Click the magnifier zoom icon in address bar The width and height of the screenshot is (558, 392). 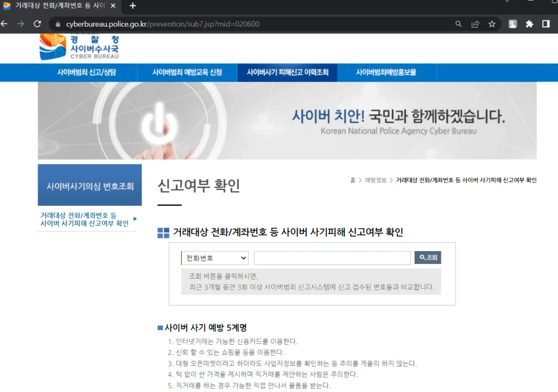(x=459, y=24)
